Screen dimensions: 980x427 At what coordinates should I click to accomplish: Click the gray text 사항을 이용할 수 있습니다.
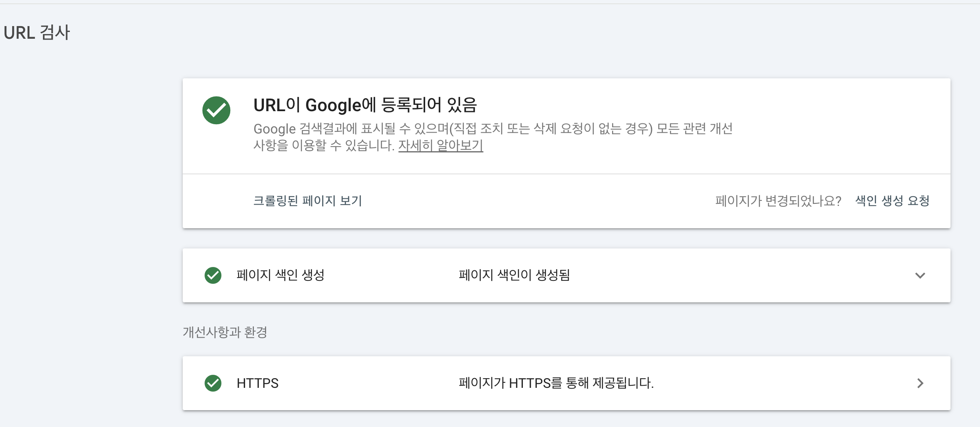[323, 145]
